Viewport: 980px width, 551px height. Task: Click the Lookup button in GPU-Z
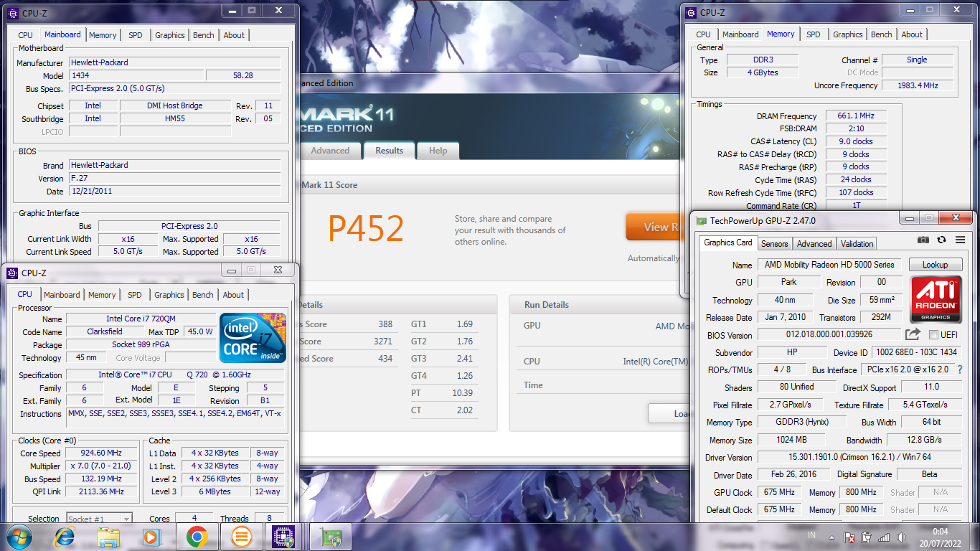935,265
